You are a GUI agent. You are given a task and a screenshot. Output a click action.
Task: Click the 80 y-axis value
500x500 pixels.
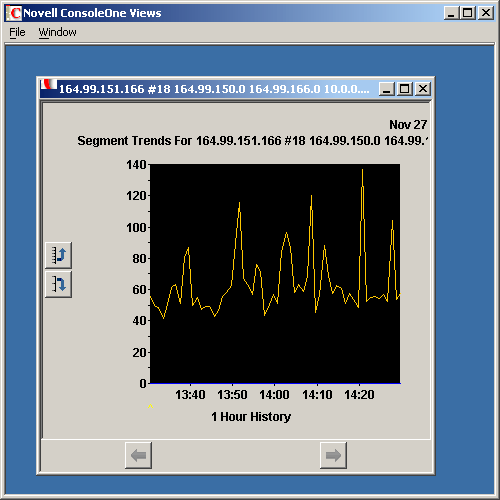(x=139, y=259)
